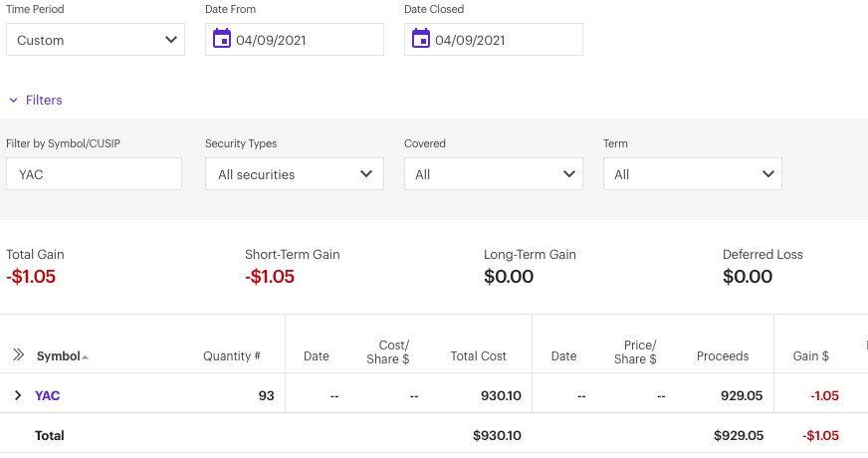The image size is (868, 458).
Task: Open the YAC symbol link
Action: [x=47, y=395]
